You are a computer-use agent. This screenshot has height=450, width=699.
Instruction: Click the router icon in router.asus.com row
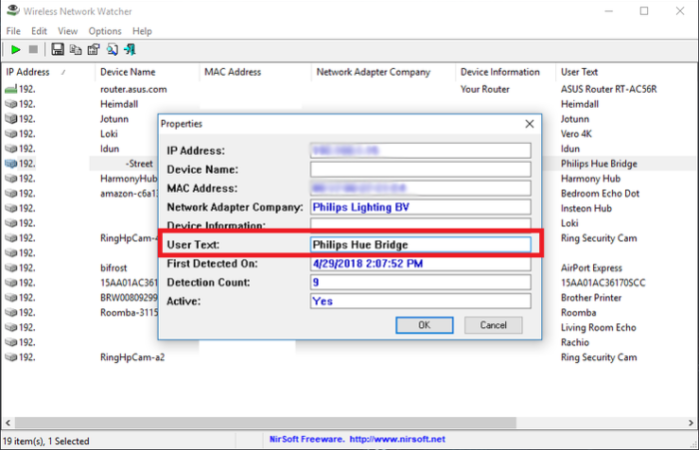[x=11, y=89]
